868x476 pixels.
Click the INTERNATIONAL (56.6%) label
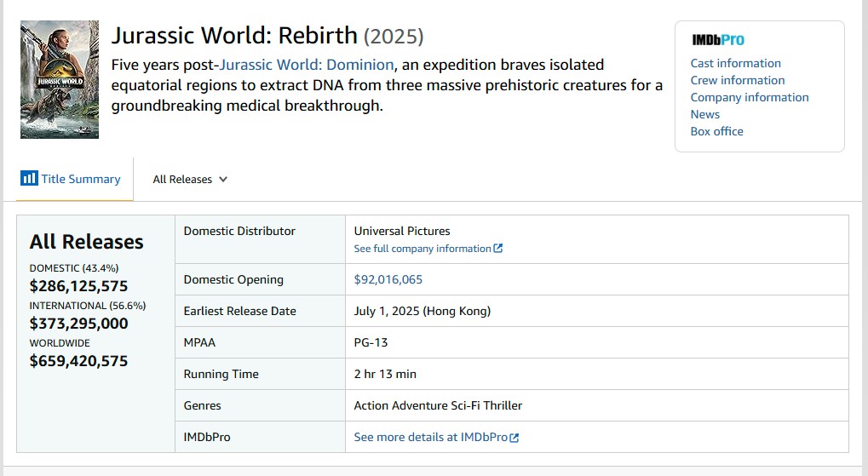[88, 306]
